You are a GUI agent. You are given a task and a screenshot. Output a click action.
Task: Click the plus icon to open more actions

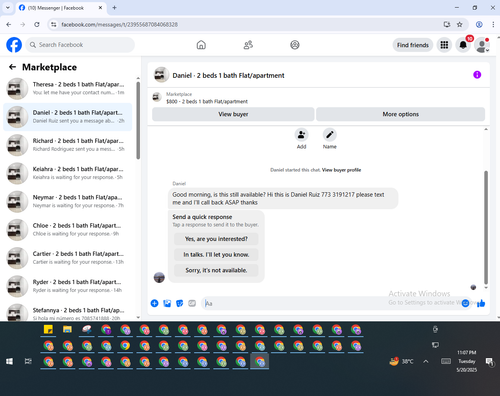pos(154,303)
